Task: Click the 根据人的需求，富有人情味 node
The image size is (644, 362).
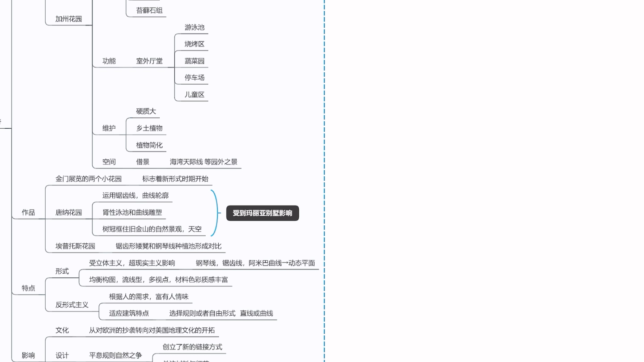Action: [x=149, y=296]
